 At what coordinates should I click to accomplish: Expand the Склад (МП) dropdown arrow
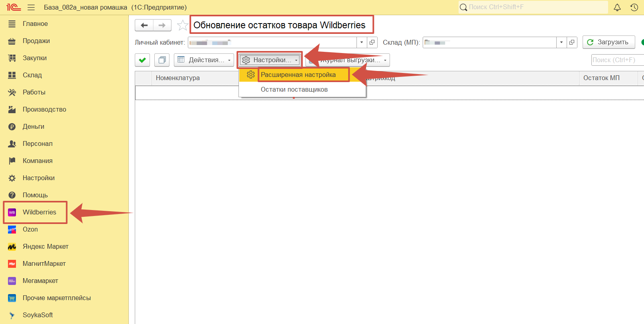tap(561, 42)
